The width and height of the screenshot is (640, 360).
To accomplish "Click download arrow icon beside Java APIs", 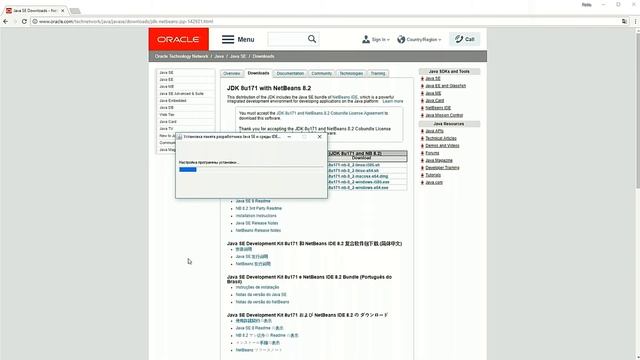I will pos(422,131).
